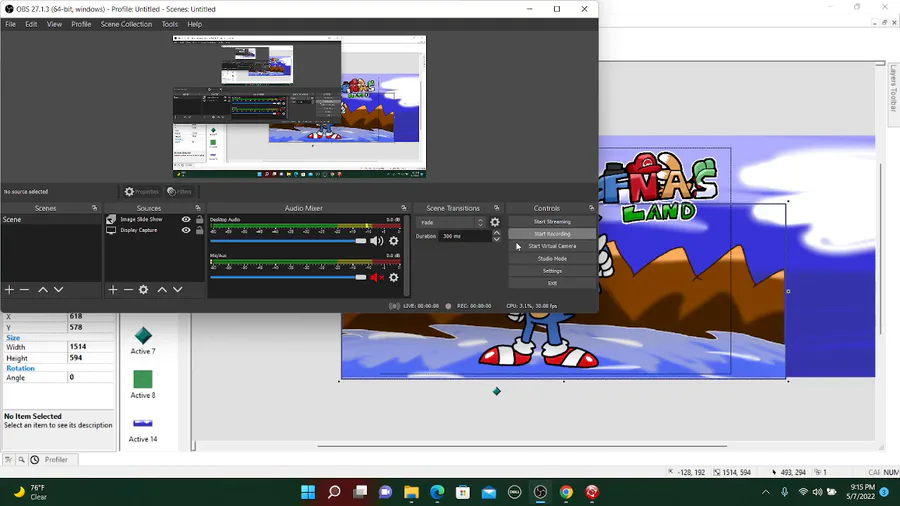Move source down in Sources panel
Screen dimensions: 900x506
178,290
